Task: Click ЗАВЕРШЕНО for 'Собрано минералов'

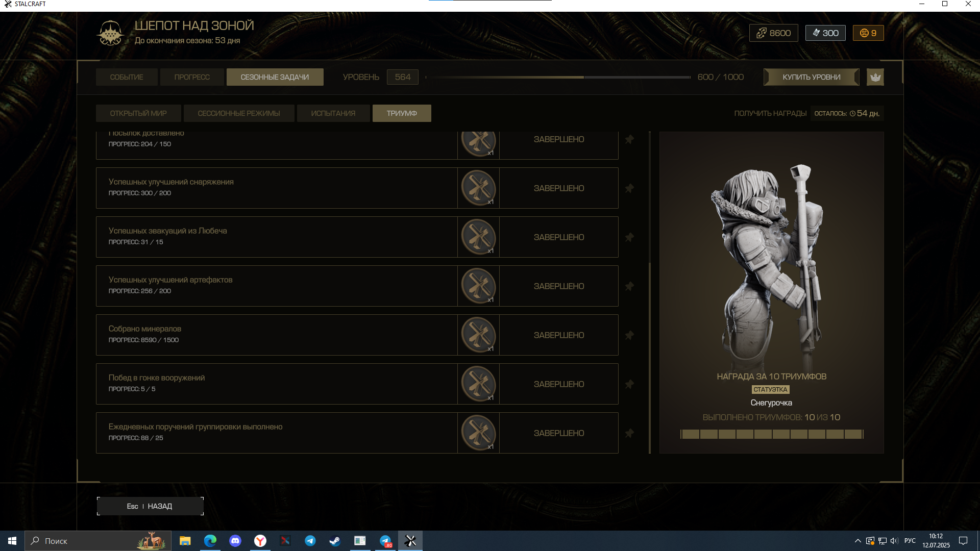Action: click(x=559, y=335)
